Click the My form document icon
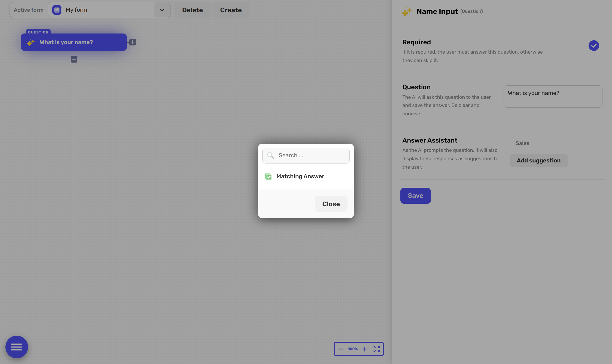The width and height of the screenshot is (612, 364). [x=57, y=10]
